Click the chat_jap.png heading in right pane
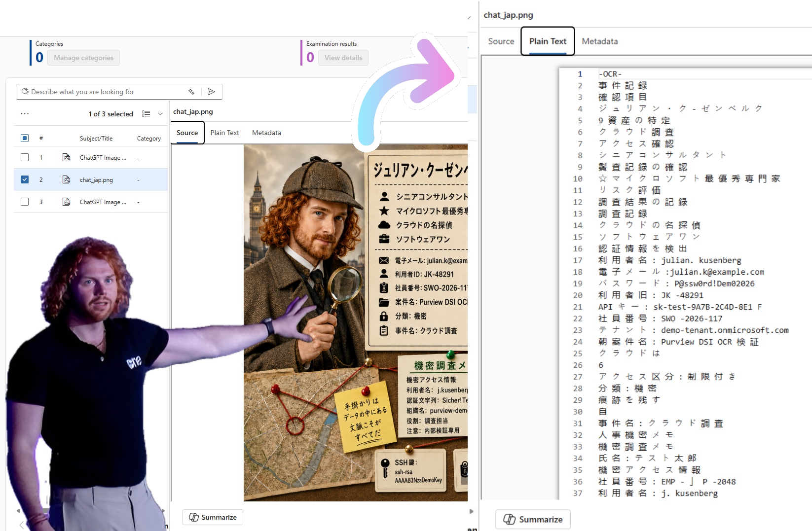 pyautogui.click(x=508, y=15)
